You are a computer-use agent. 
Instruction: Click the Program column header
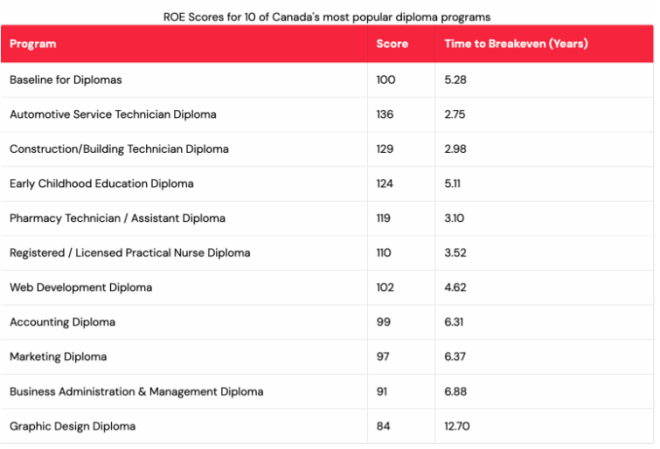coord(33,44)
